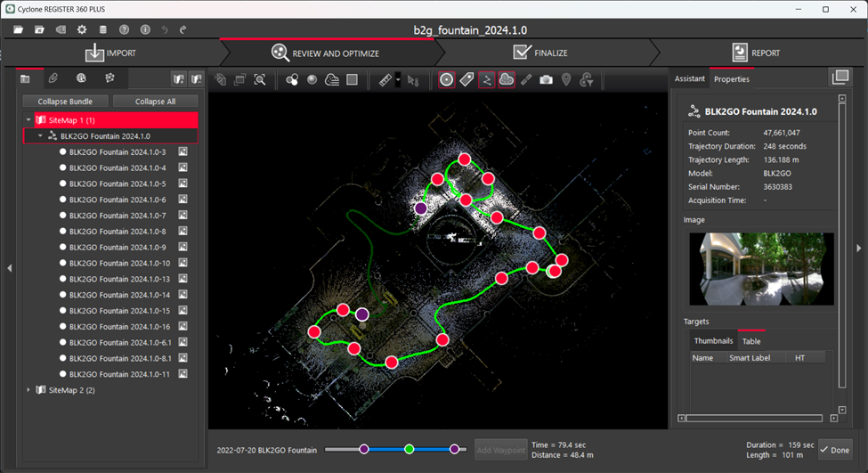Click the camera snapshot icon
This screenshot has height=473, width=868.
[x=546, y=80]
